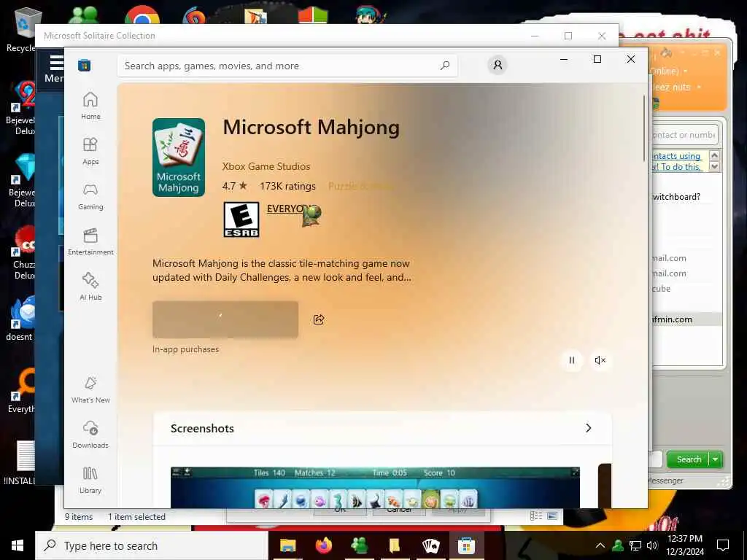Open the user account profile icon
This screenshot has width=747, height=560.
(x=498, y=65)
